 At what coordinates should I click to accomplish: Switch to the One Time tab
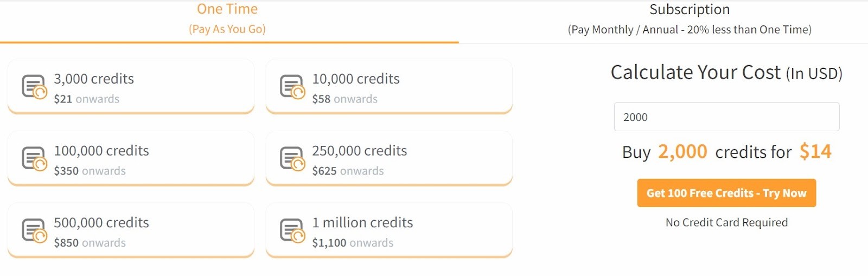click(x=227, y=18)
